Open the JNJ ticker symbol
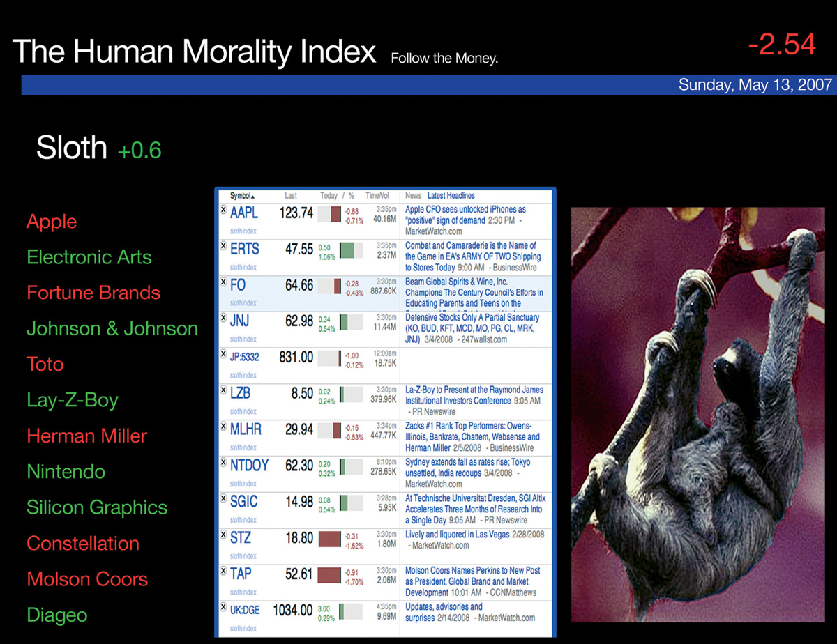 click(240, 321)
